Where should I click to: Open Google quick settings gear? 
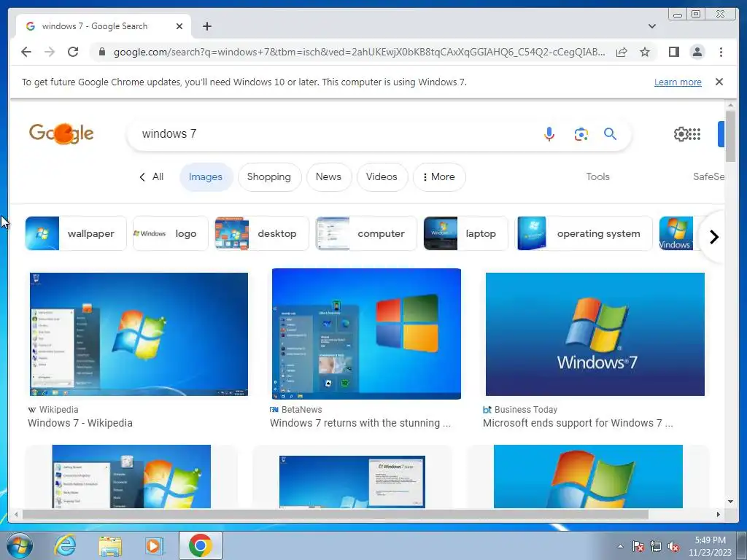coord(681,134)
